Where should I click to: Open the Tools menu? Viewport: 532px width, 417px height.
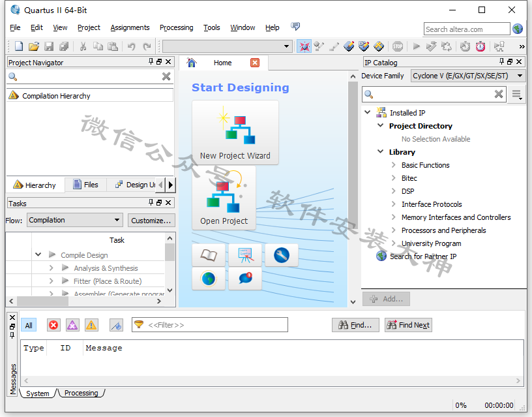[x=212, y=27]
